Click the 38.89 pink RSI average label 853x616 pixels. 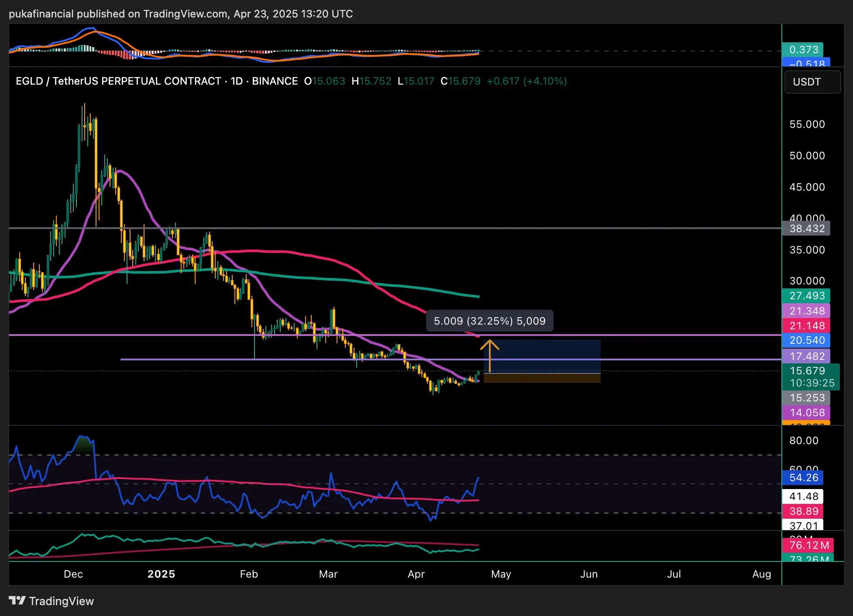803,511
